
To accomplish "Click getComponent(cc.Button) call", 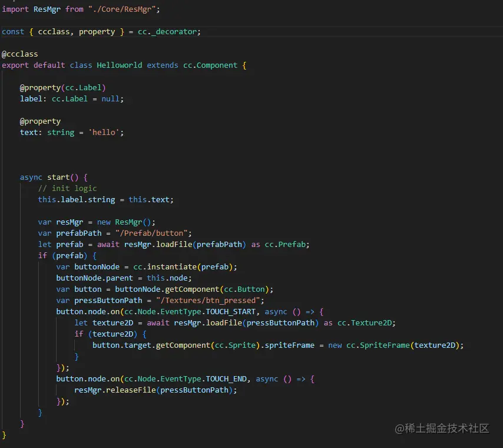I will [217, 289].
